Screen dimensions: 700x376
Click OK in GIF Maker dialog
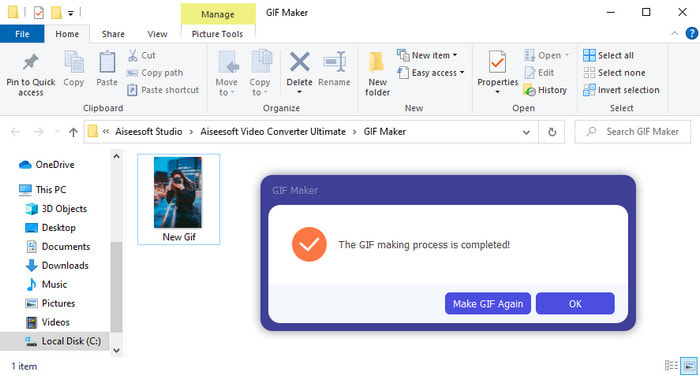[x=575, y=304]
